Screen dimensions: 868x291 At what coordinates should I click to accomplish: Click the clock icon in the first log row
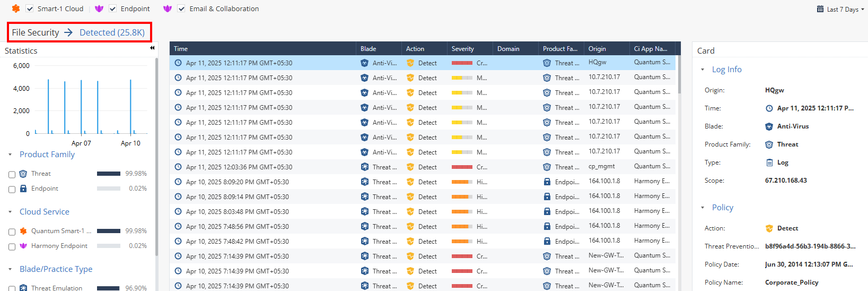pyautogui.click(x=178, y=63)
